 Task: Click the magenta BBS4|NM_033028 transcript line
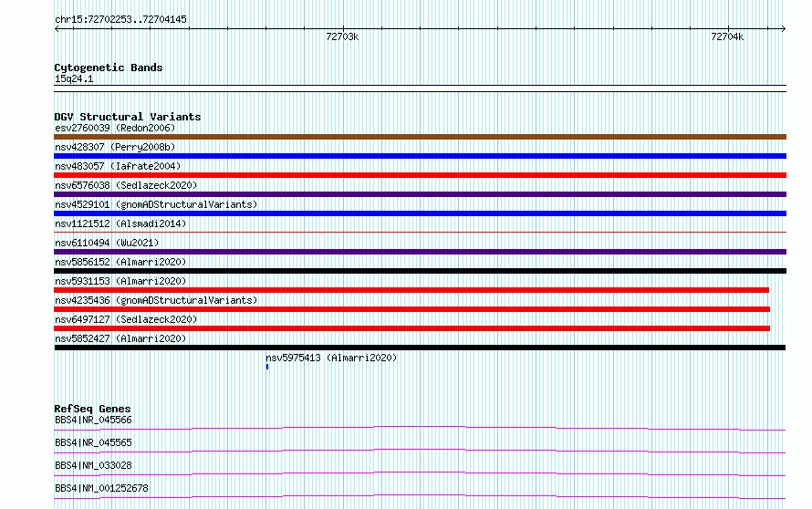(420, 473)
